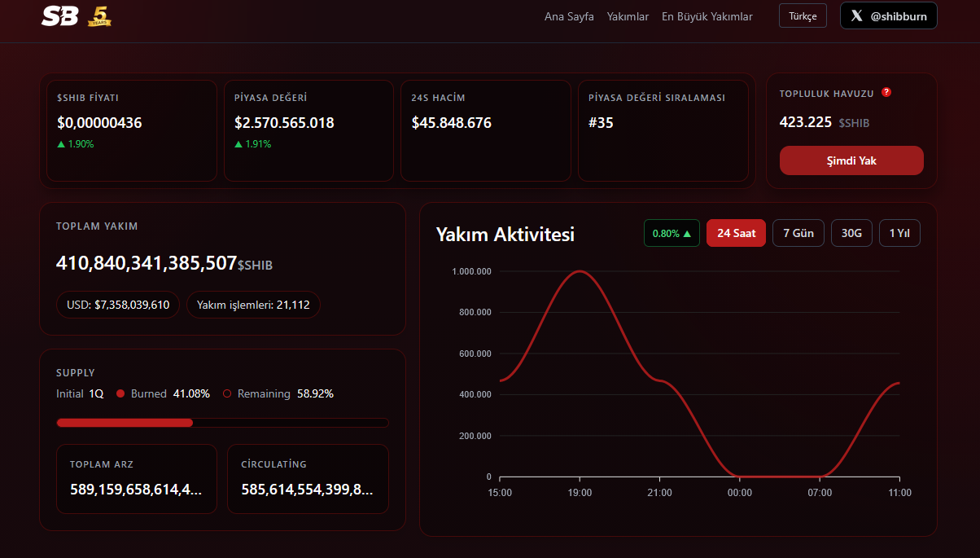Open En Büyük Yakımlar page
This screenshot has height=558, width=980.
707,16
